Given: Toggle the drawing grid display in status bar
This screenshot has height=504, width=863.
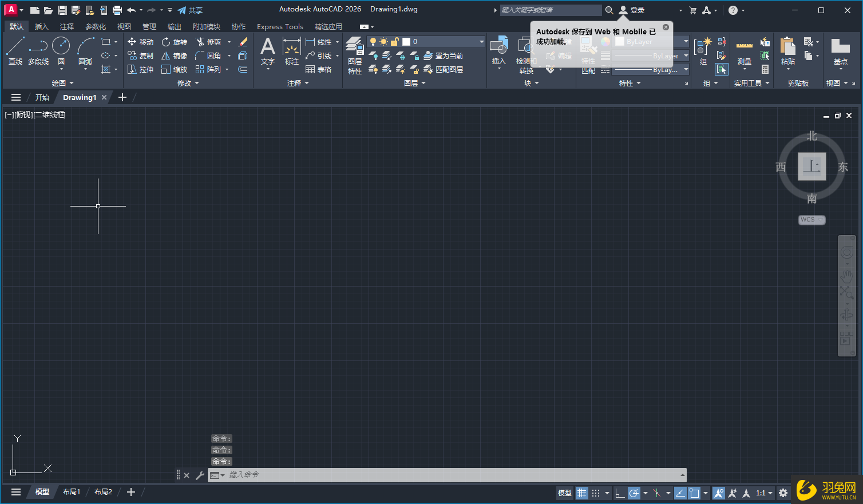Looking at the screenshot, I should pos(581,493).
